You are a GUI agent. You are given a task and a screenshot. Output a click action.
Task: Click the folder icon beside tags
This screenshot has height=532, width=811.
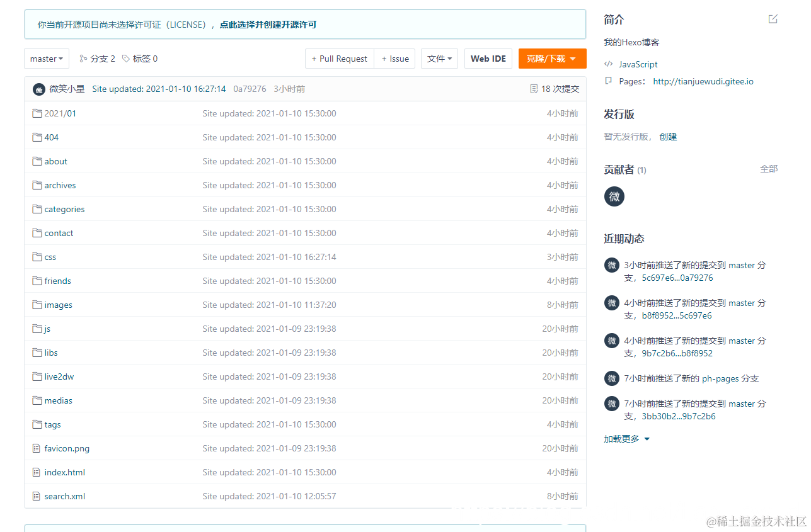coord(37,424)
